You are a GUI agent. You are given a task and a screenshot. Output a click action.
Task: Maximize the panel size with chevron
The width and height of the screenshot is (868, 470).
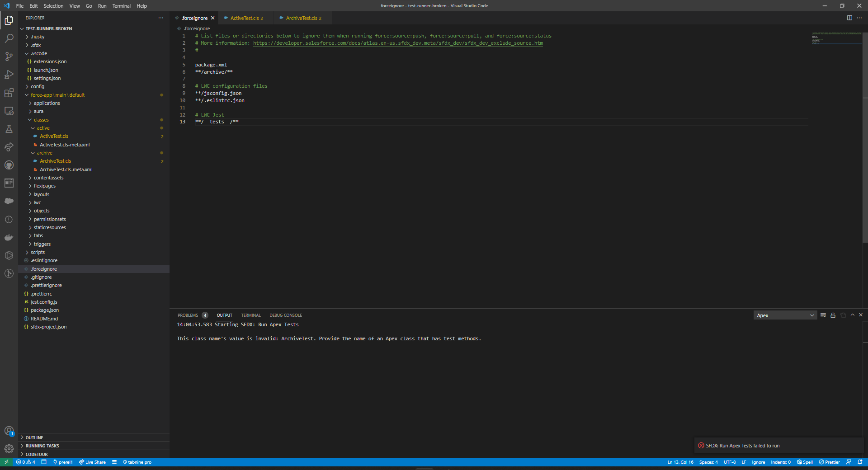click(853, 315)
